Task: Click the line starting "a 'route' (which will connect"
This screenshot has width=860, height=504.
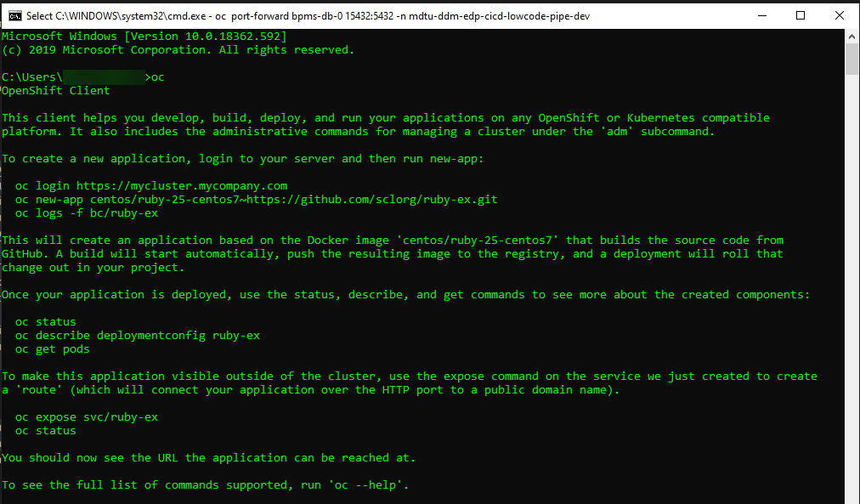Action: pos(310,390)
